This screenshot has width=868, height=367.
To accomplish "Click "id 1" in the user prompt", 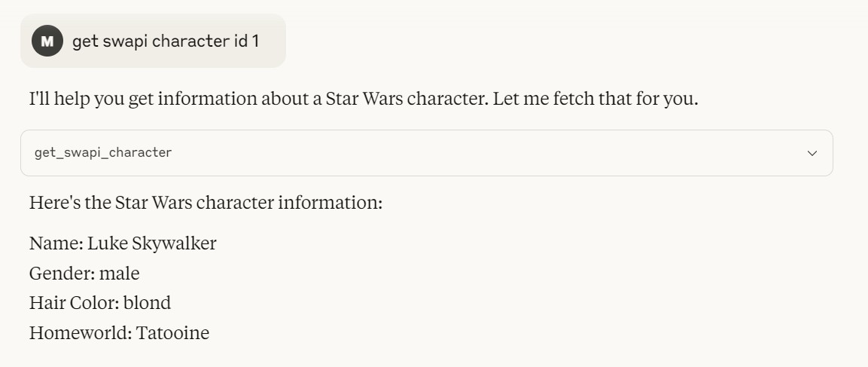I will click(246, 41).
